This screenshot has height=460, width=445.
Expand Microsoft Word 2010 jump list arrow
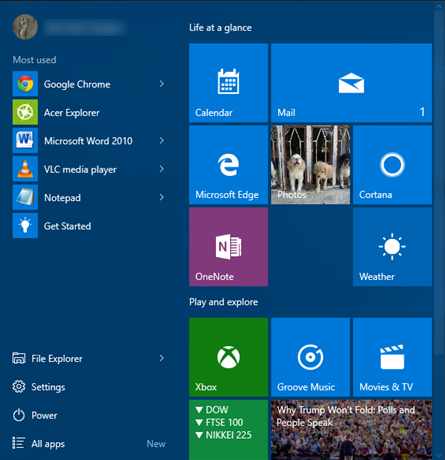point(162,141)
